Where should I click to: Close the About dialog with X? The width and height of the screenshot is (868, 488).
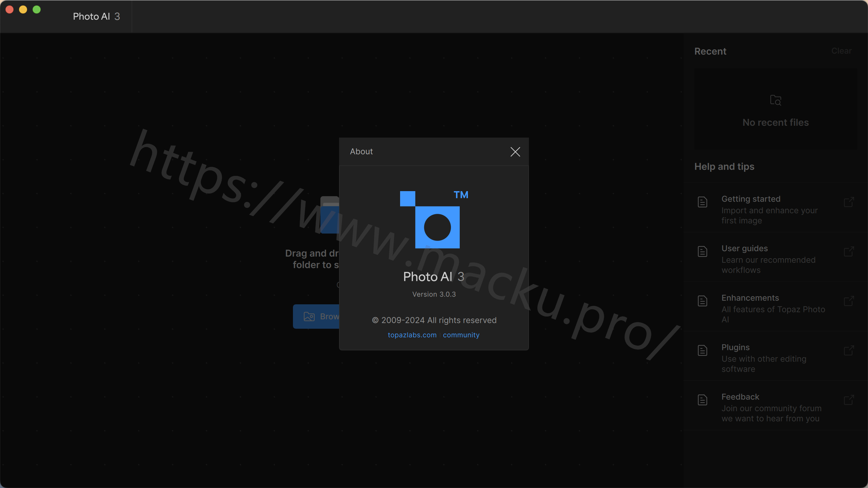(515, 152)
